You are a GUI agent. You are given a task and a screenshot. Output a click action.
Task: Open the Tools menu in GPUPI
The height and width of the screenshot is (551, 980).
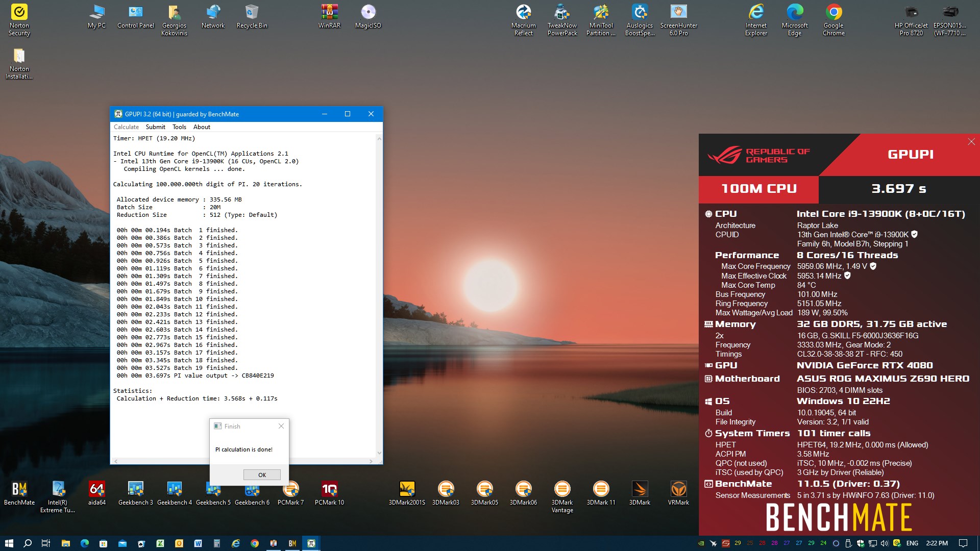179,127
